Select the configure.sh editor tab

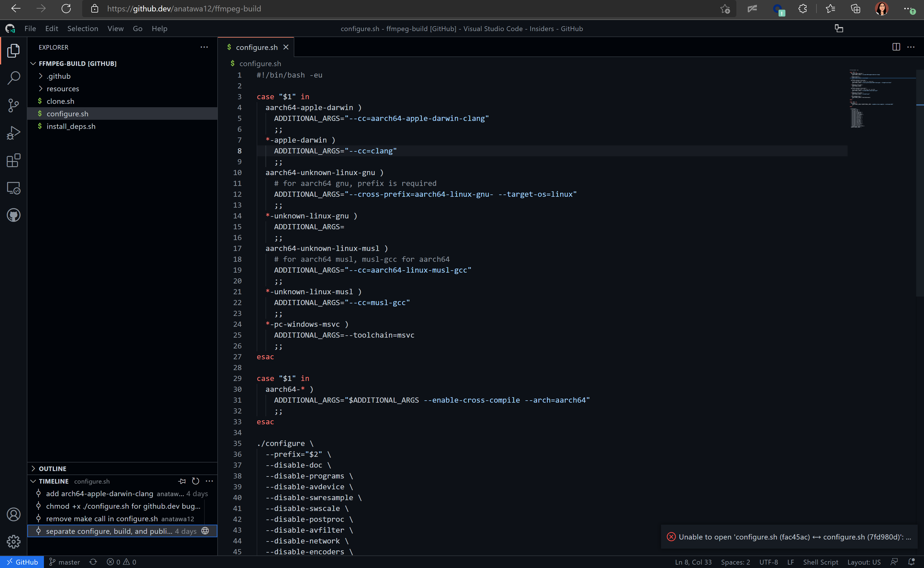[x=256, y=47]
